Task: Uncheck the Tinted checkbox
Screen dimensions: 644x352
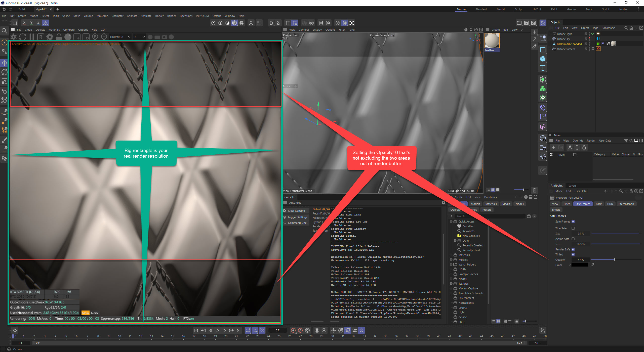Action: [573, 254]
